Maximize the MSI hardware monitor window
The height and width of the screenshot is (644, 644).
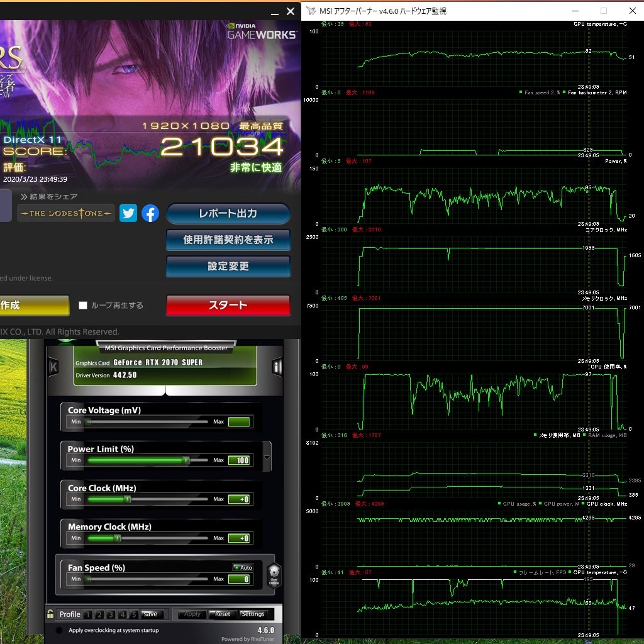(x=604, y=11)
